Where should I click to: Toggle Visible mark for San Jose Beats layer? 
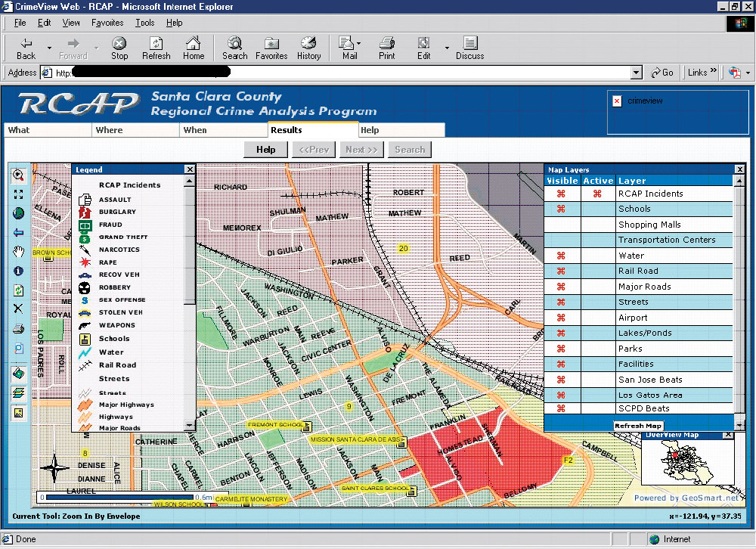pos(561,380)
